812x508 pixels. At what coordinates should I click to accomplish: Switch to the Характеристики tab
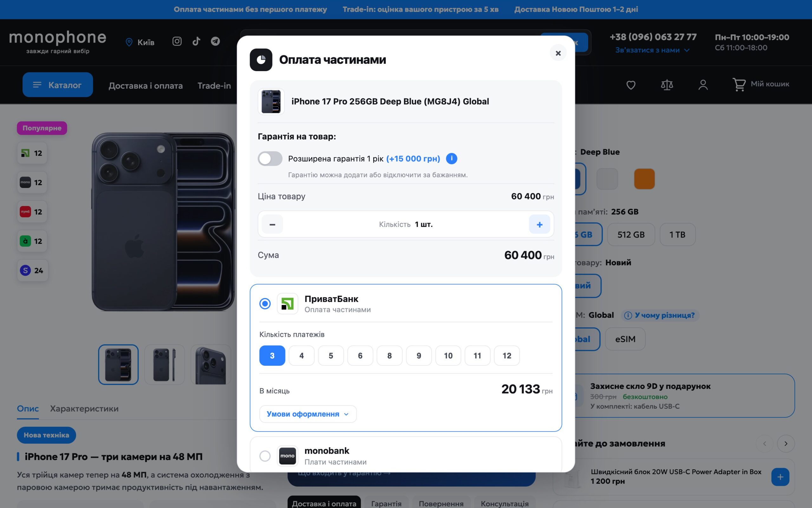(84, 409)
